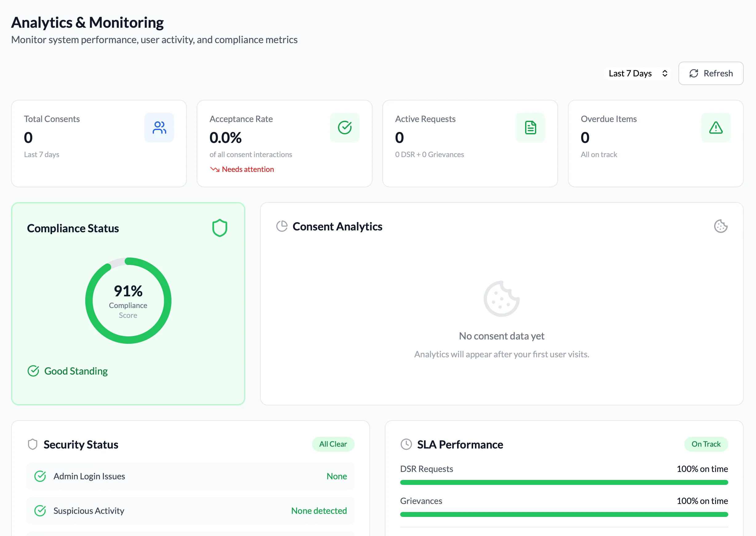Click the clock icon next to SLA Performance
The image size is (756, 536).
(406, 444)
